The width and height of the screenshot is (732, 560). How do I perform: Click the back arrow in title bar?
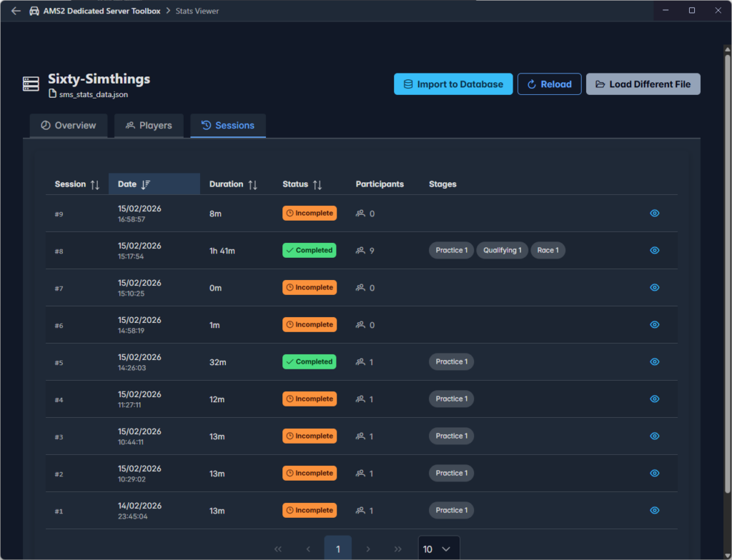pos(16,11)
